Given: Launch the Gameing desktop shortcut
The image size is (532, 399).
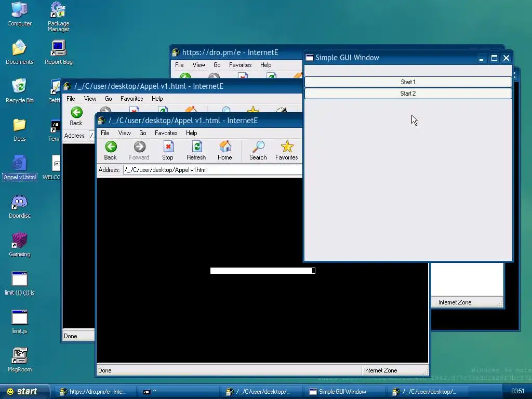Looking at the screenshot, I should click(19, 245).
